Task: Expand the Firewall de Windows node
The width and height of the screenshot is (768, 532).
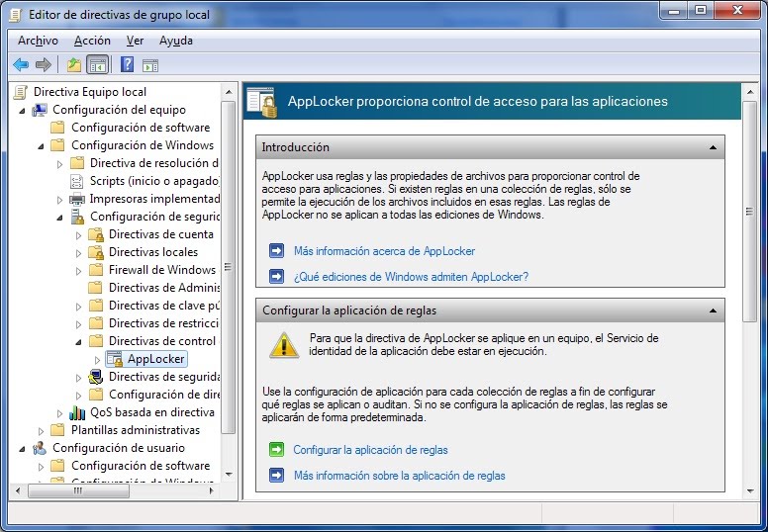Action: [x=78, y=271]
